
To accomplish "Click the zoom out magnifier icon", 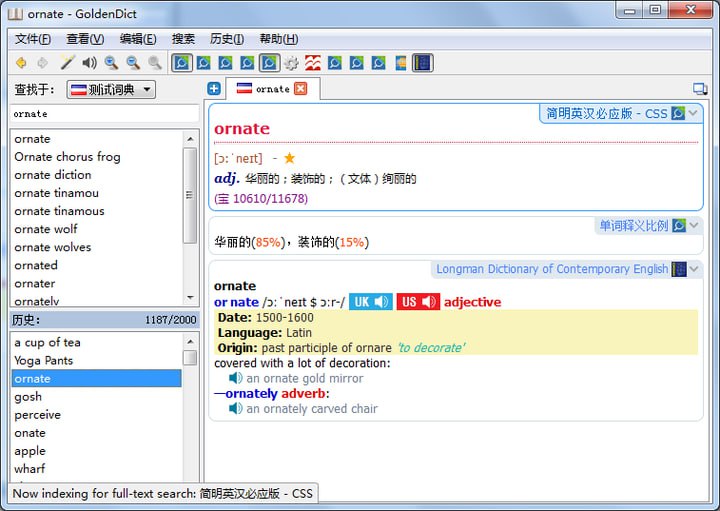I will coord(133,63).
